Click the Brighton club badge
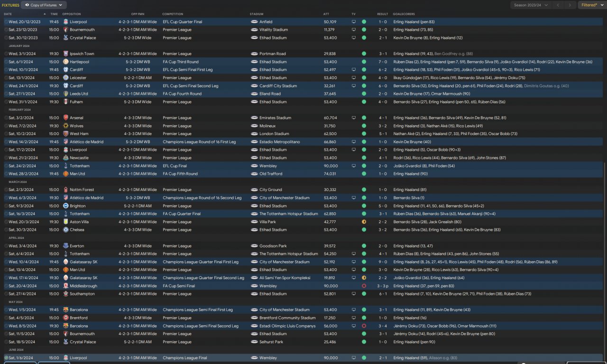Viewport: 607px width, 364px height. pos(65,206)
